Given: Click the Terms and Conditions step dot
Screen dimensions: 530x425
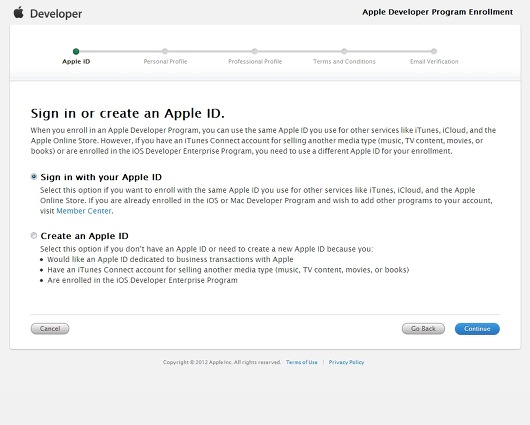Looking at the screenshot, I should pos(344,51).
